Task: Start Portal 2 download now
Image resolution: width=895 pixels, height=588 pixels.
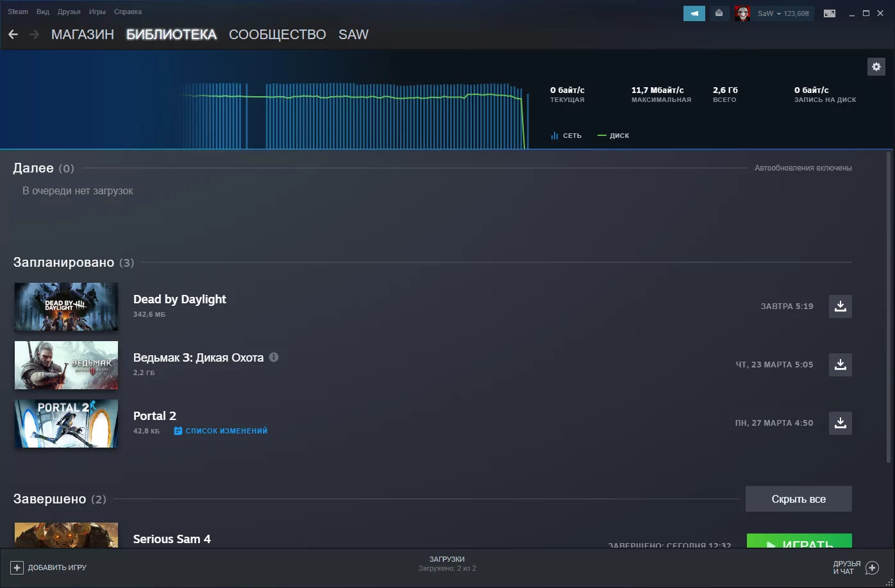Action: coord(841,423)
